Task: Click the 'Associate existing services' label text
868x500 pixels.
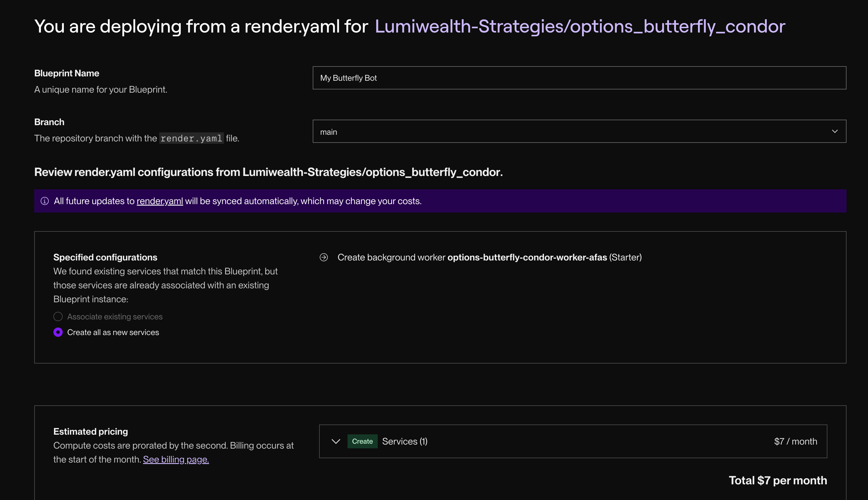Action: [115, 316]
